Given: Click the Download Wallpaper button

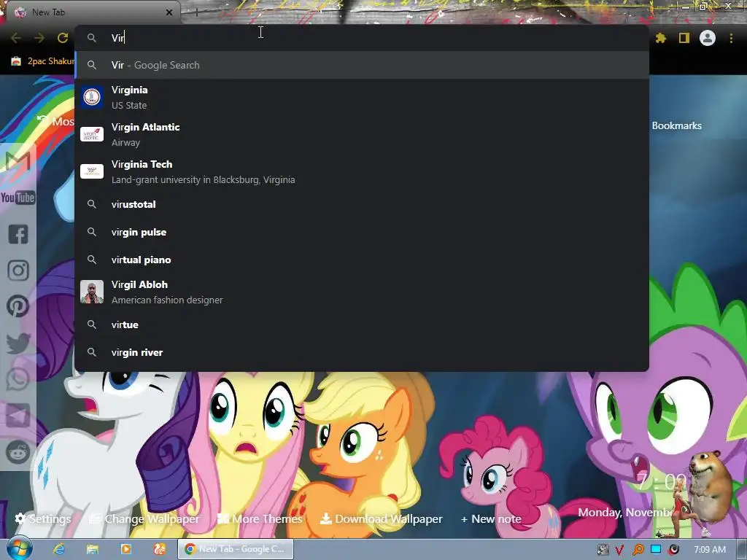Looking at the screenshot, I should point(381,518).
